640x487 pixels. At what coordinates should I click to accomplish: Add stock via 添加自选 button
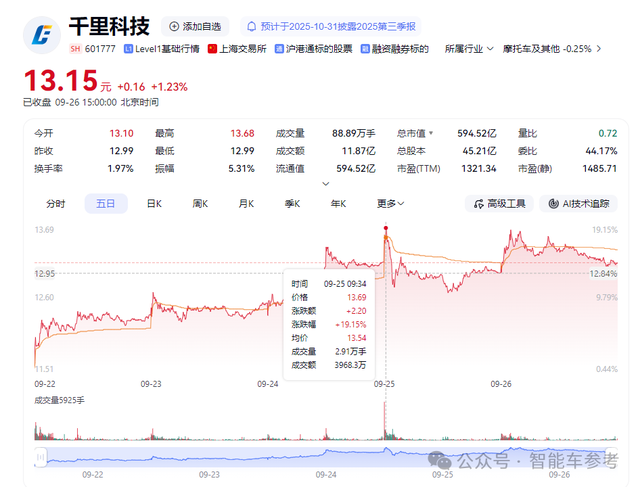tap(195, 27)
